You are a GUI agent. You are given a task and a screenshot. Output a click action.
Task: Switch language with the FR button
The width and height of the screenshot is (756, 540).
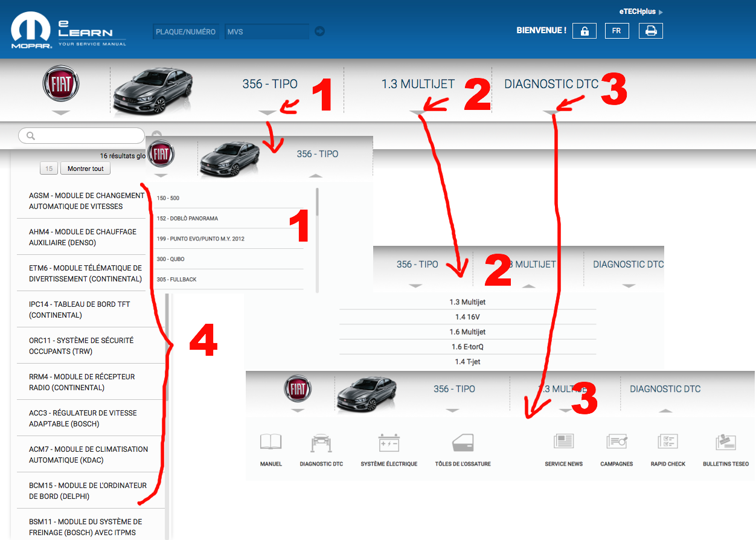coord(617,31)
